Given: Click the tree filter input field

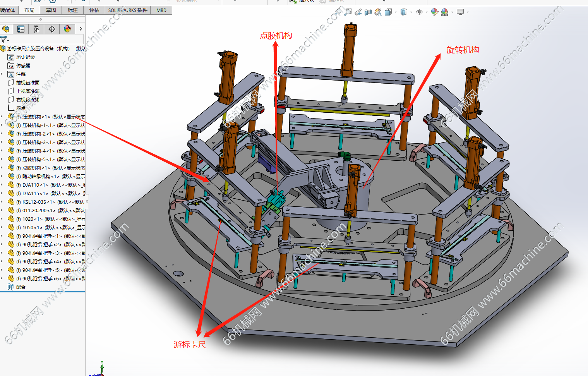Looking at the screenshot, I should pos(45,39).
